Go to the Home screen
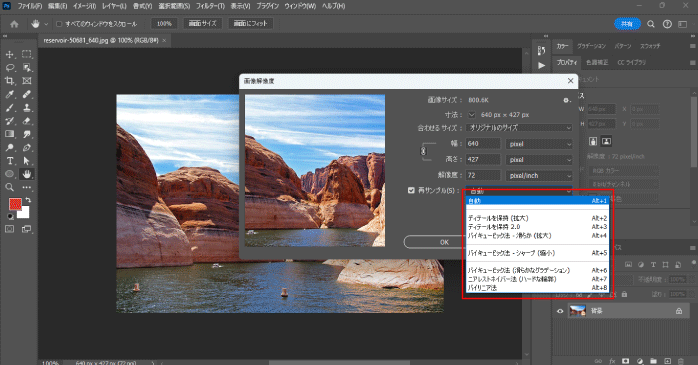The width and height of the screenshot is (698, 365). 14,24
